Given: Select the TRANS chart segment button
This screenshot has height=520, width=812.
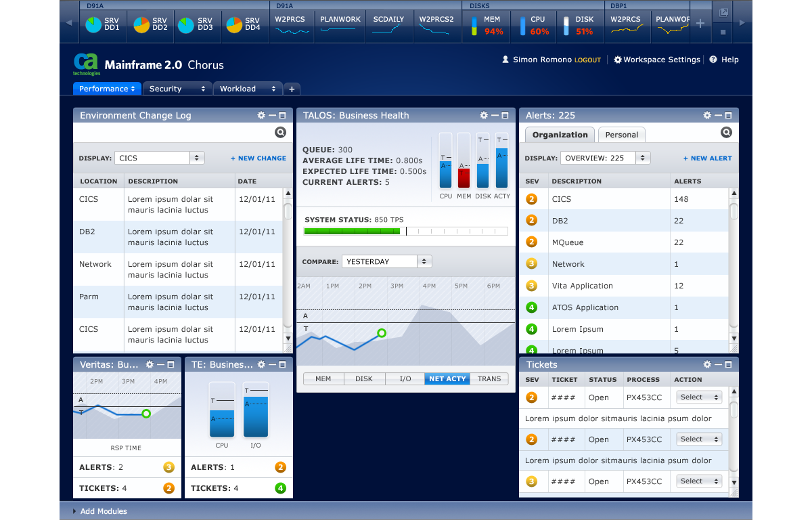Looking at the screenshot, I should [x=489, y=379].
